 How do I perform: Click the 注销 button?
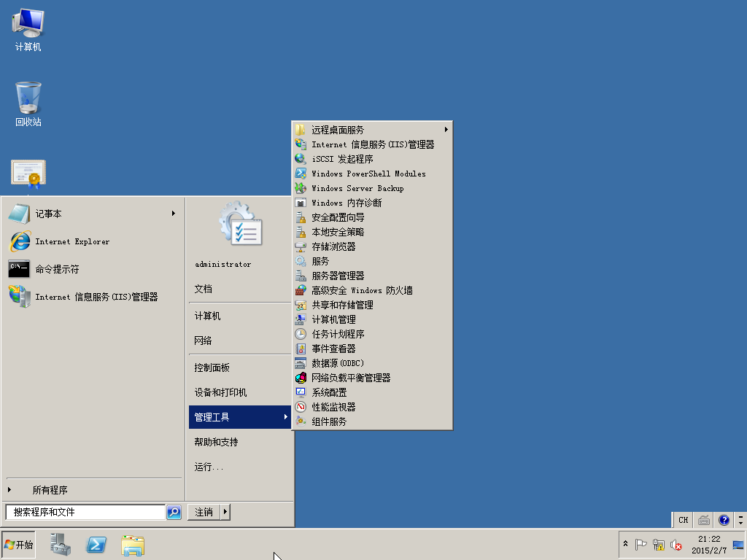[204, 512]
